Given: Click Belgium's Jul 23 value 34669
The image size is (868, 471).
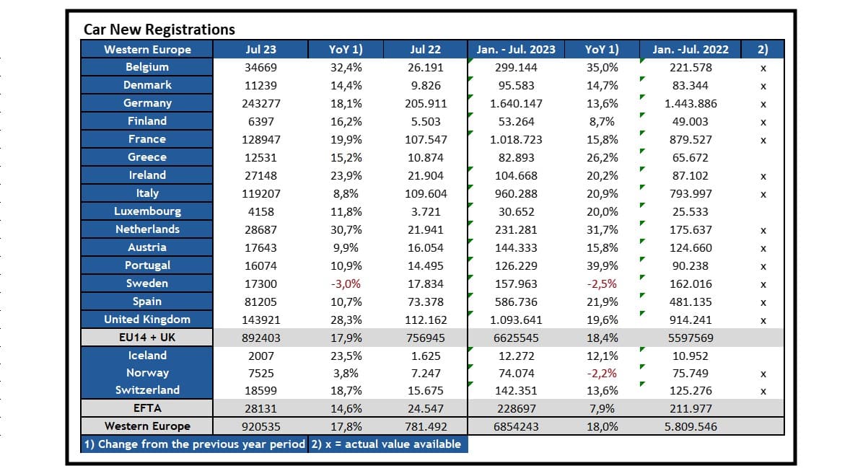Looking at the screenshot, I should (x=260, y=68).
